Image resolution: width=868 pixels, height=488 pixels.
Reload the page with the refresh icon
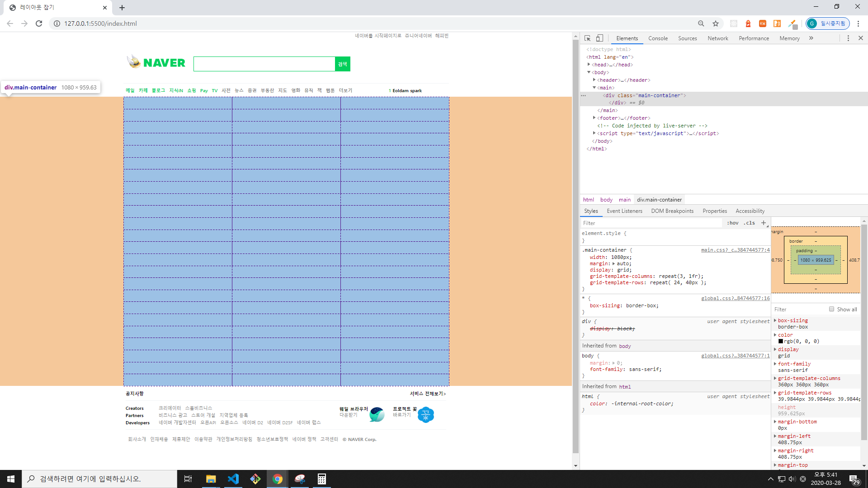pos(39,23)
